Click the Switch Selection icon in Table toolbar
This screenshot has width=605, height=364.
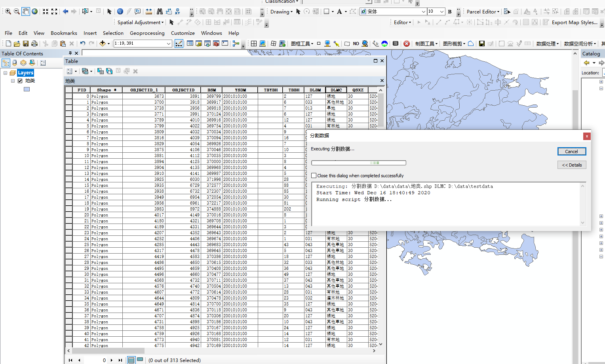coord(110,71)
